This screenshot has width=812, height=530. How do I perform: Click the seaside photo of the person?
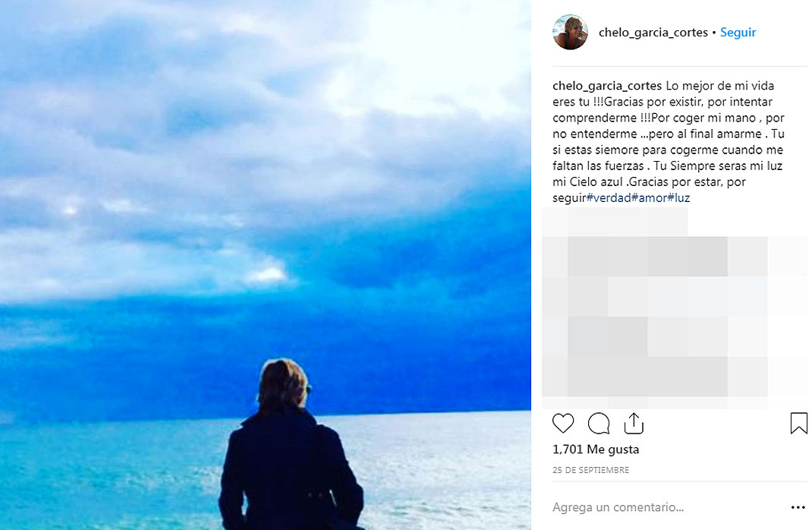pyautogui.click(x=265, y=265)
